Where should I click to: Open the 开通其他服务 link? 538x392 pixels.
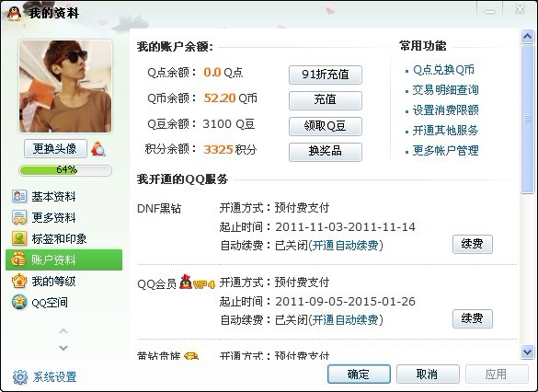tap(445, 131)
